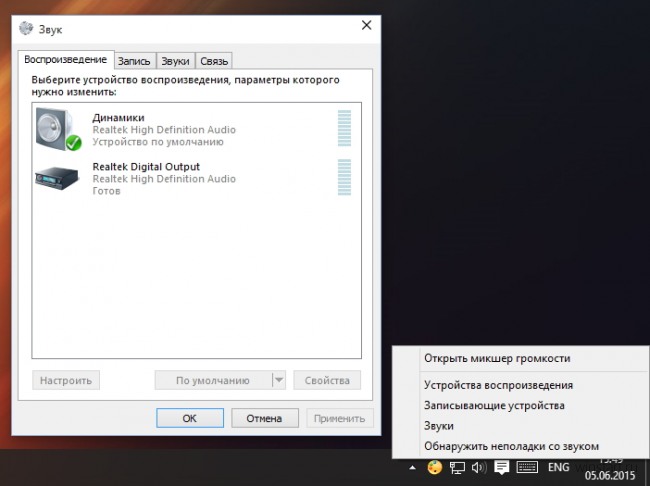Open the action center notification icon

pos(501,468)
